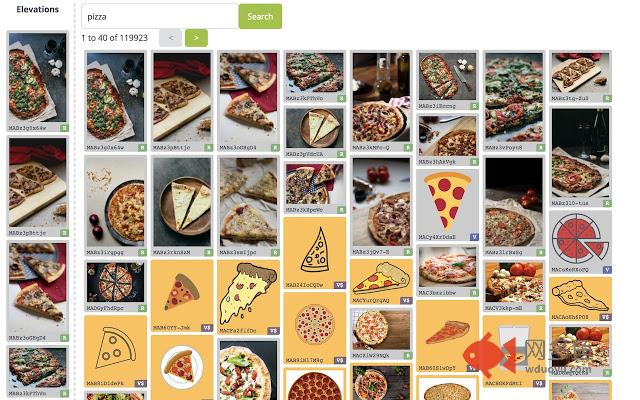
Task: Choose the pizza with wine bottles photo
Action: (381, 101)
